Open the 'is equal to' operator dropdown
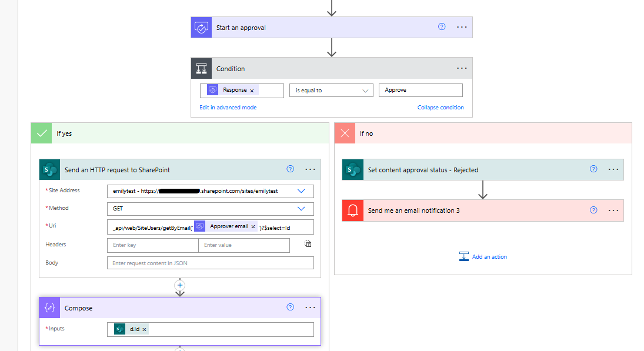The width and height of the screenshot is (644, 351). pyautogui.click(x=331, y=91)
